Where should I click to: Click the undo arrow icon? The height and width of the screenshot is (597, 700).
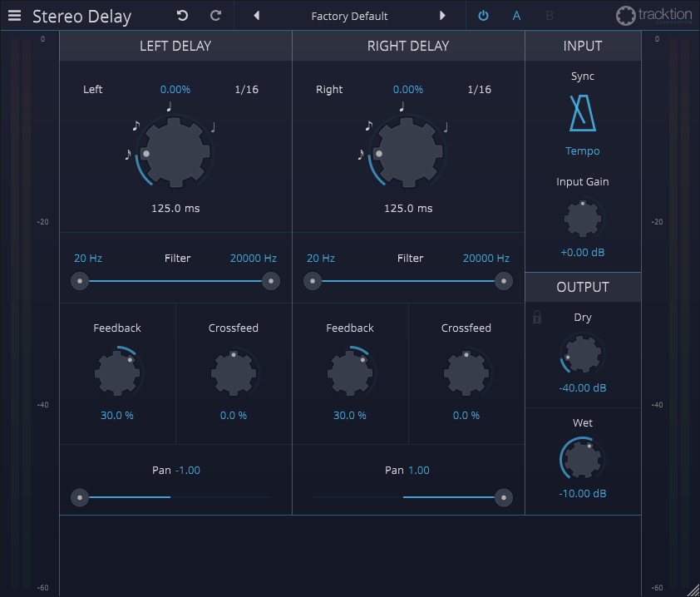[x=183, y=16]
